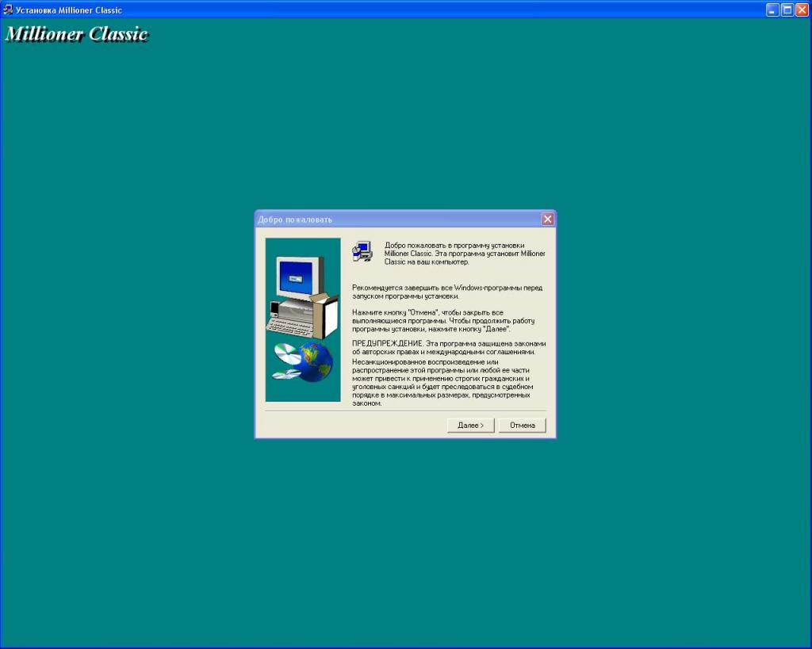
Task: Click the globe in the setup illustration
Action: (x=315, y=363)
